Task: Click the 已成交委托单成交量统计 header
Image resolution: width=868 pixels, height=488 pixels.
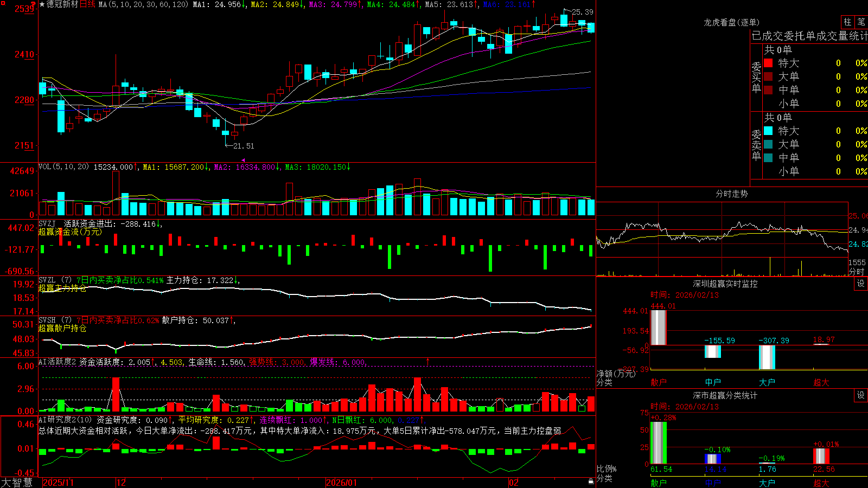Action: 809,36
